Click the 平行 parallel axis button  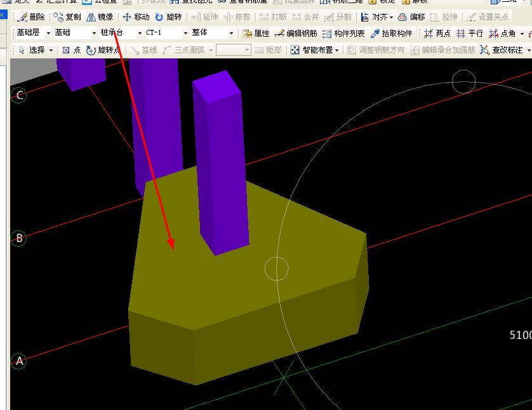pos(470,33)
